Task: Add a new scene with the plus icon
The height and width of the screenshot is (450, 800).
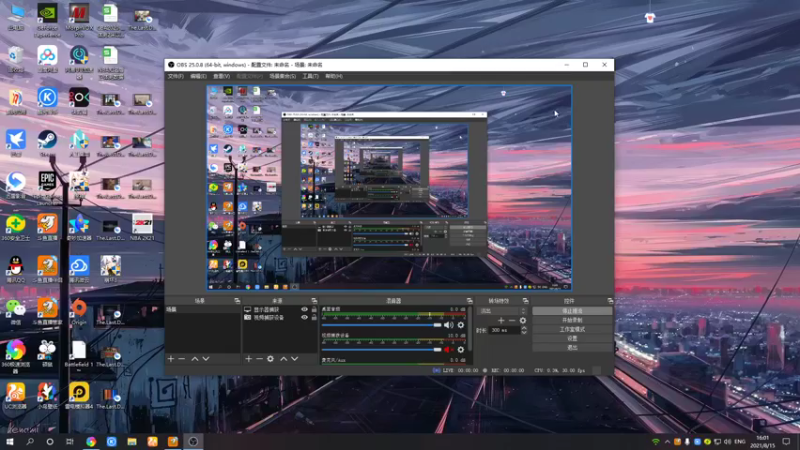Action: tap(171, 359)
